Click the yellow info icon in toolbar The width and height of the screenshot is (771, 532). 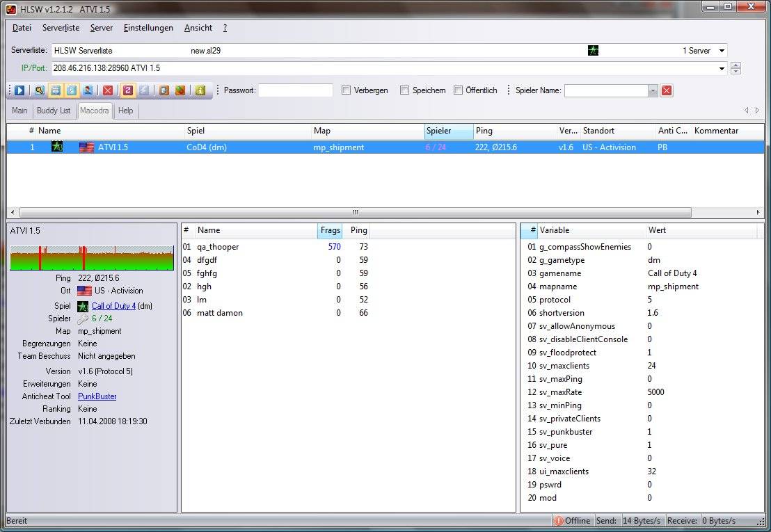click(200, 90)
